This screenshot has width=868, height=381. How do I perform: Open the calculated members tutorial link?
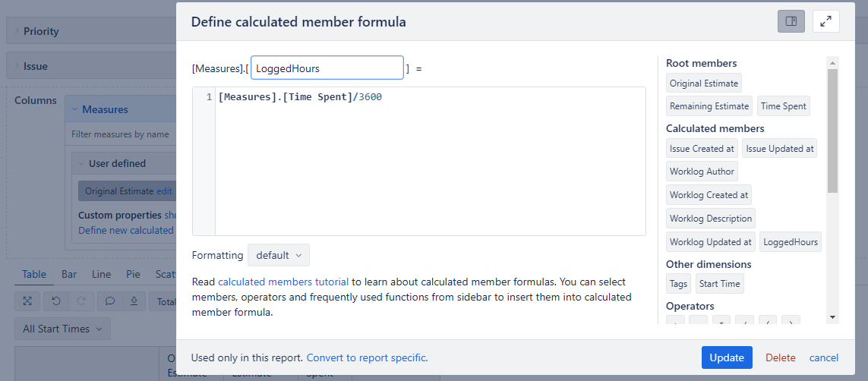pos(283,282)
